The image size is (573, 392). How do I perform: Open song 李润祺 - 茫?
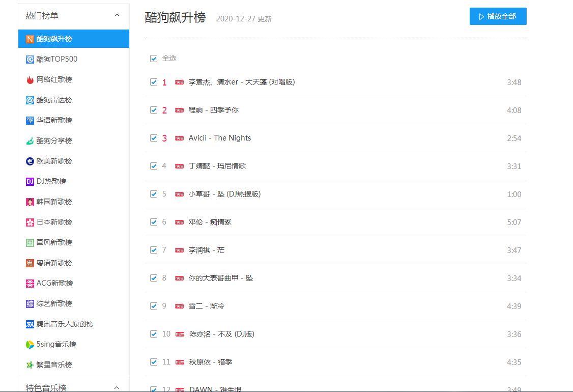(x=207, y=250)
